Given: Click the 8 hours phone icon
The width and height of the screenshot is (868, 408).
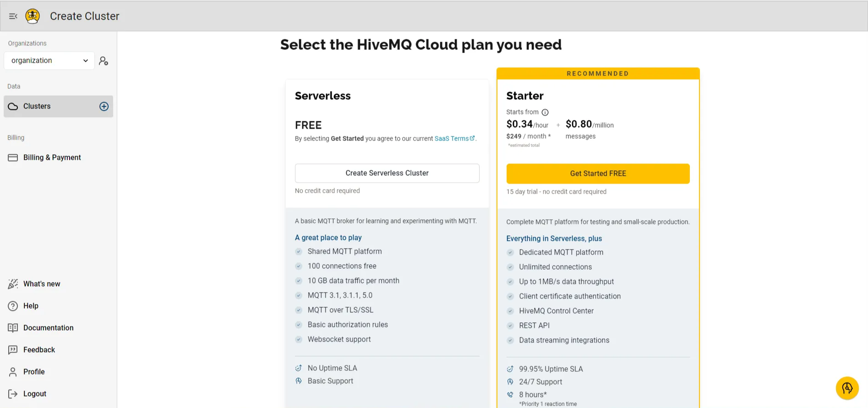Looking at the screenshot, I should tap(510, 395).
